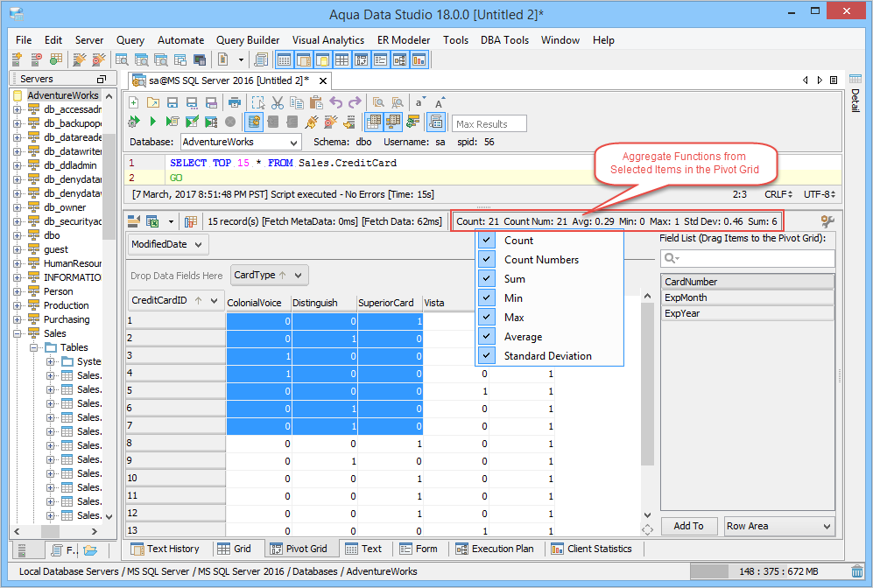Expand the Person schema node

click(18, 291)
